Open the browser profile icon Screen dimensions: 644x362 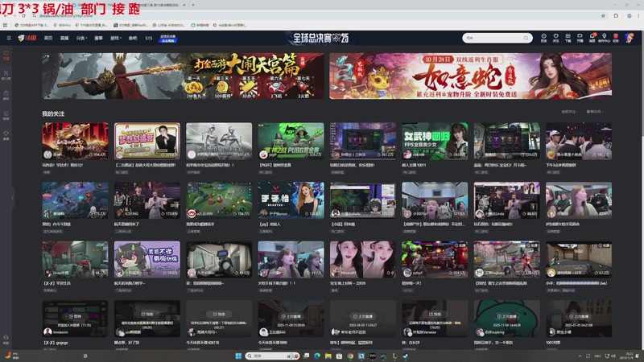629,15
